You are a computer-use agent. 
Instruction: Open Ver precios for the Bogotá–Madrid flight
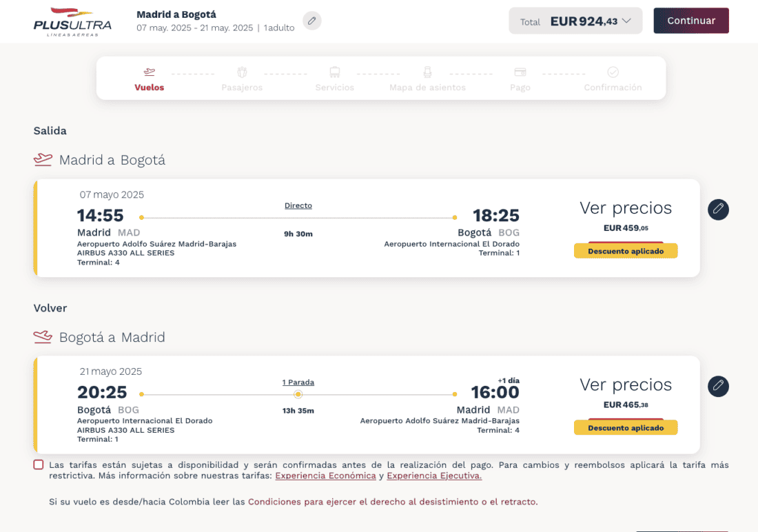point(626,385)
